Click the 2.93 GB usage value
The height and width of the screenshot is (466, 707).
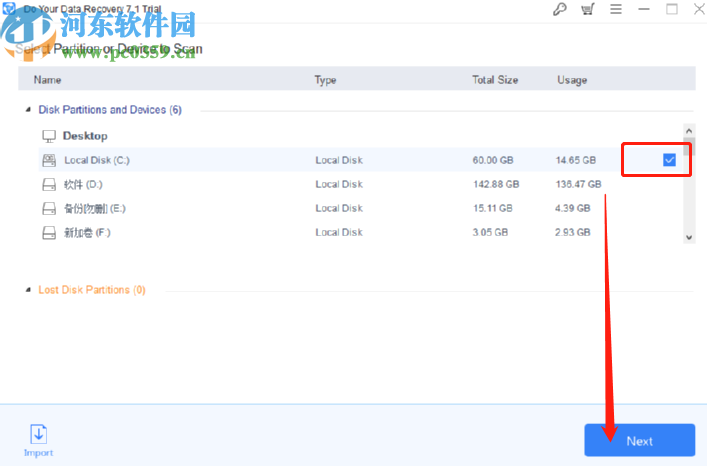coord(573,233)
